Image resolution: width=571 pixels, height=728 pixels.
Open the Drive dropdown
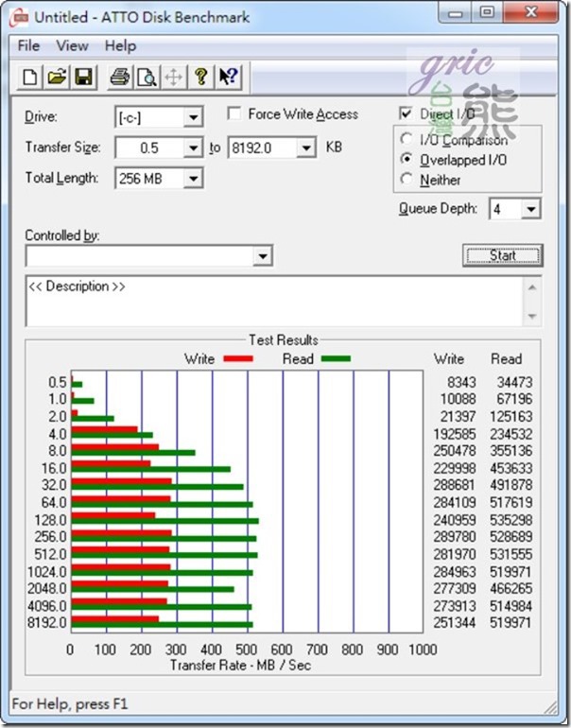pyautogui.click(x=193, y=117)
